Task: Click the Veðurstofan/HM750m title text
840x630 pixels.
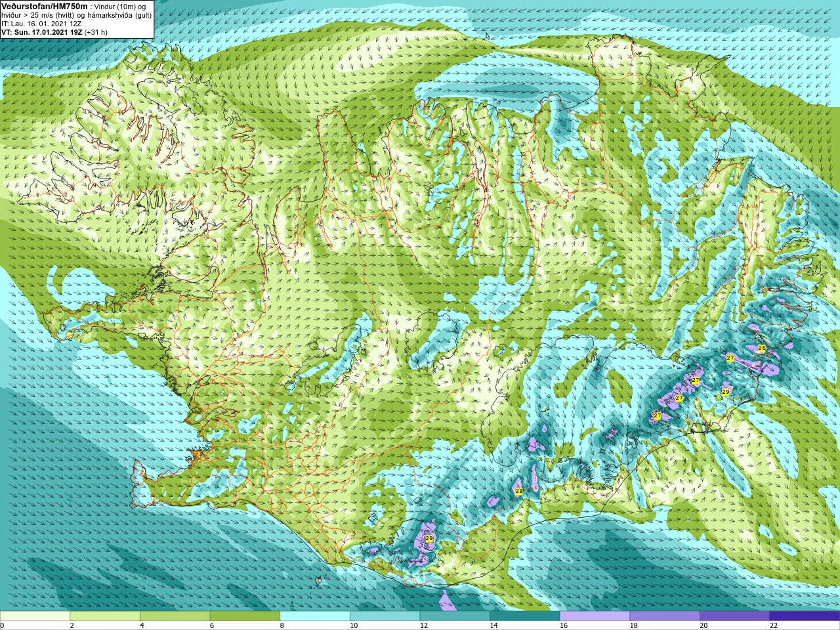Action: (45, 6)
